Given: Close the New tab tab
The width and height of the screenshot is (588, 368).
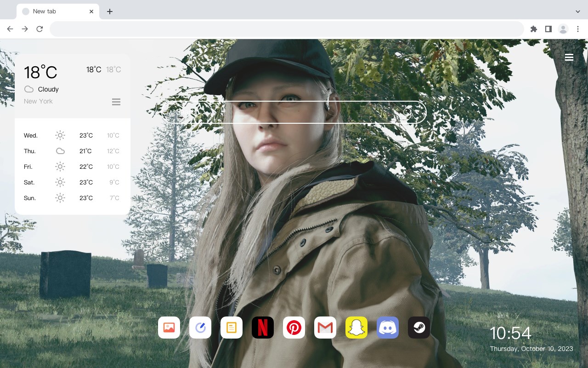Looking at the screenshot, I should (91, 11).
